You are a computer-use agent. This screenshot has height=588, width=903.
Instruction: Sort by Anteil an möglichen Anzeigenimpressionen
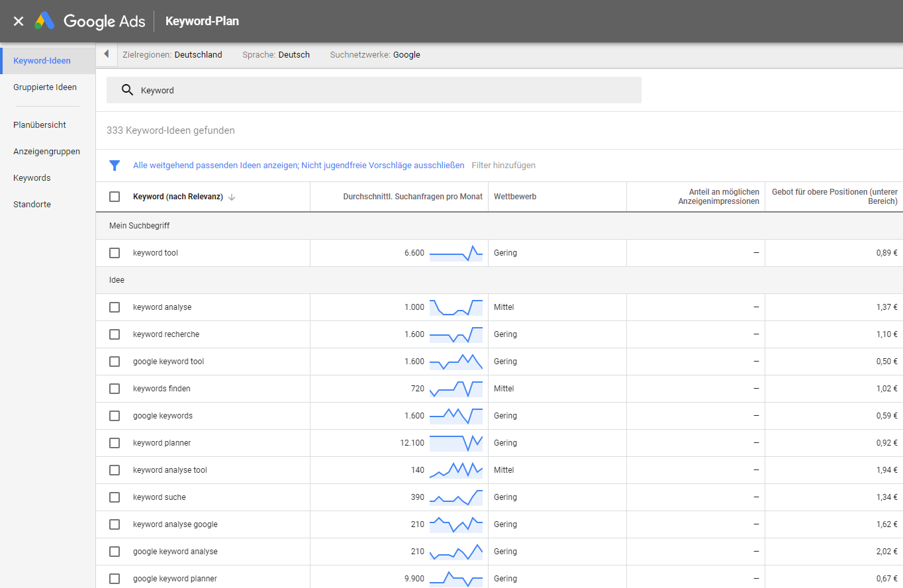(719, 197)
